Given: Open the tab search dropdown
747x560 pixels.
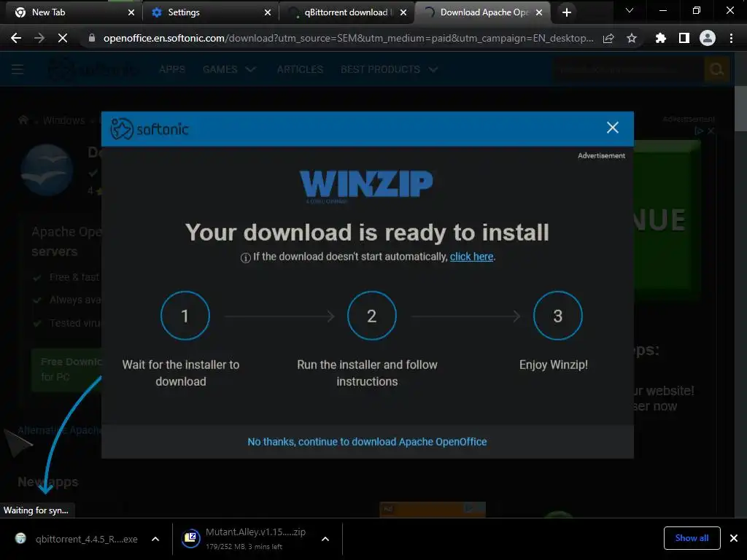Looking at the screenshot, I should (x=630, y=10).
